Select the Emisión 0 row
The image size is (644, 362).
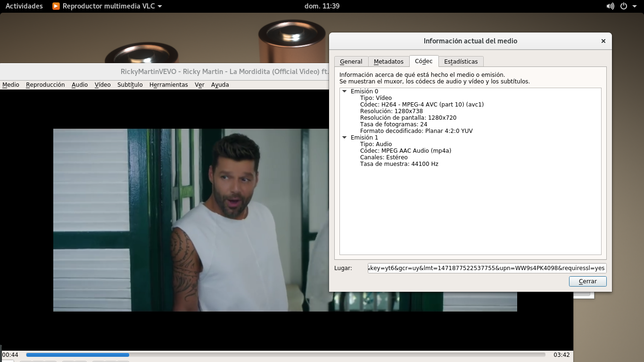click(471, 91)
